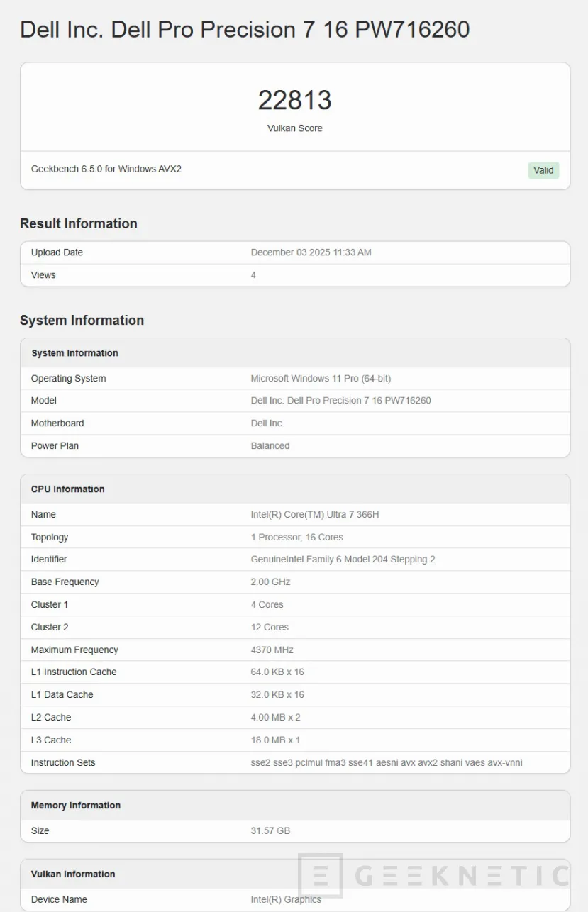Click the Operating System value Microsoft Windows 11 Pro

(321, 379)
